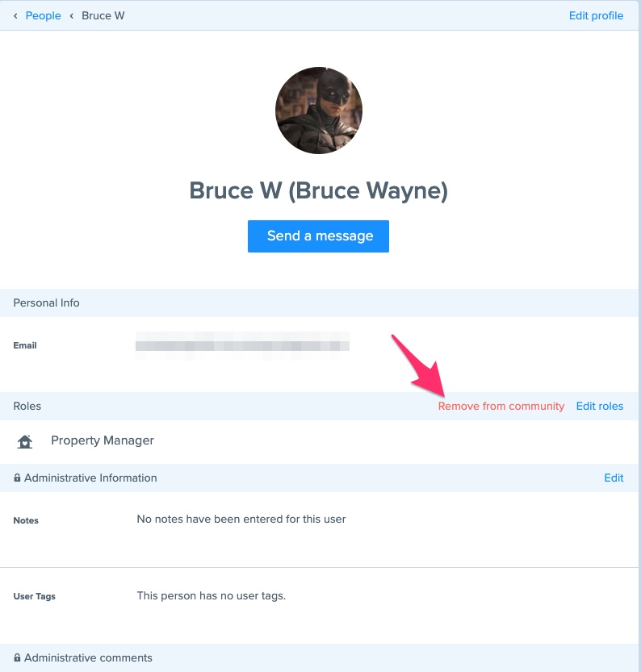641x672 pixels.
Task: Click the Batman profile avatar
Action: [x=319, y=111]
